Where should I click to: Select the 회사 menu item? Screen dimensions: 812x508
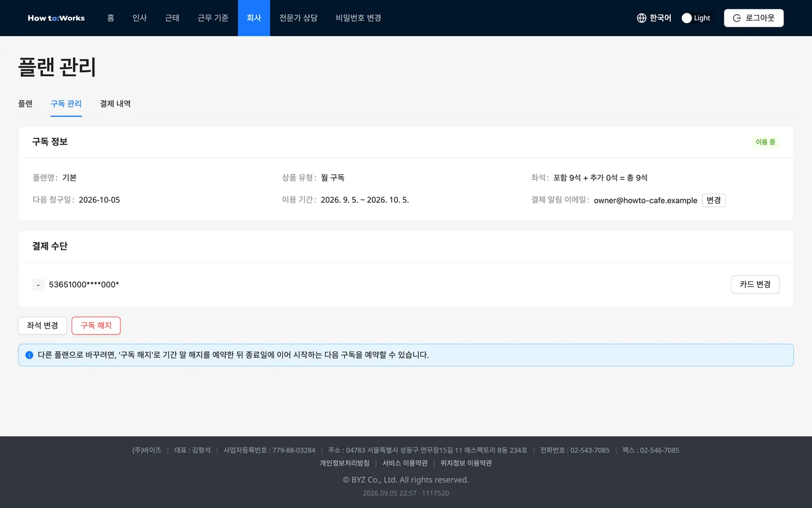pos(254,18)
